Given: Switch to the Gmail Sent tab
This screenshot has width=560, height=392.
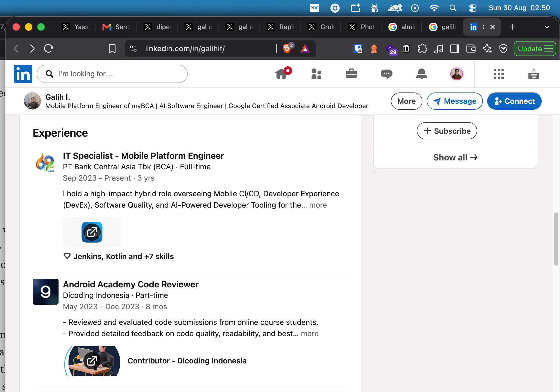Looking at the screenshot, I should [x=116, y=27].
